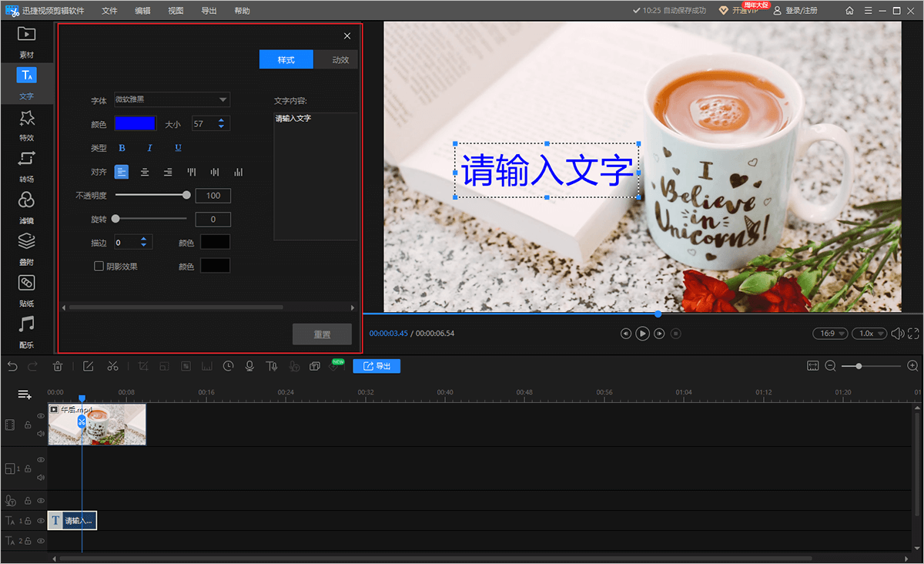The image size is (924, 564).
Task: Open the blue text 颜色 color swatch
Action: pos(136,124)
